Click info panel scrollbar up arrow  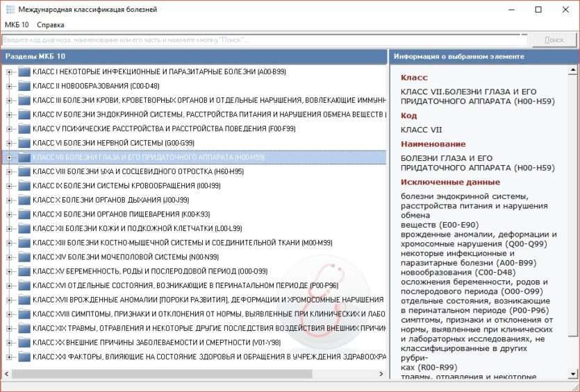[x=573, y=69]
